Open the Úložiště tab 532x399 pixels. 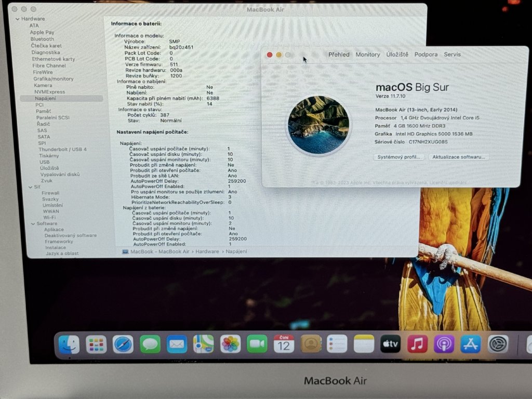(397, 54)
